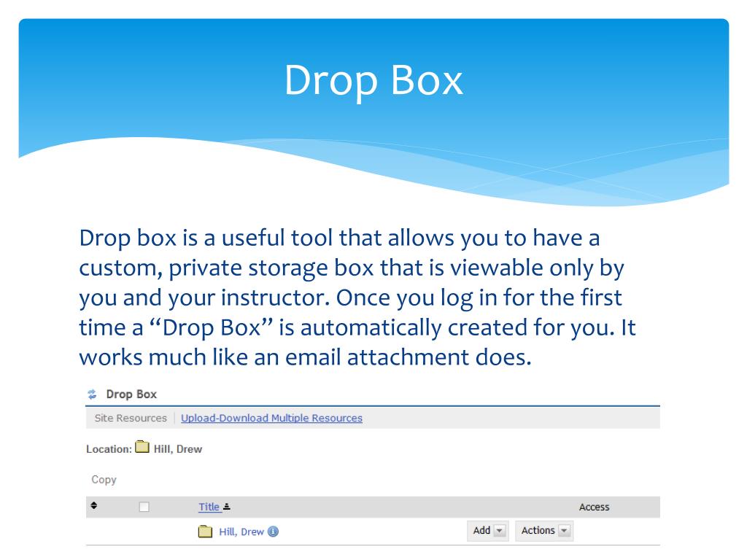Screen dimensions: 747x560
Task: Open info icon next to Hill, Drew
Action: coord(273,532)
